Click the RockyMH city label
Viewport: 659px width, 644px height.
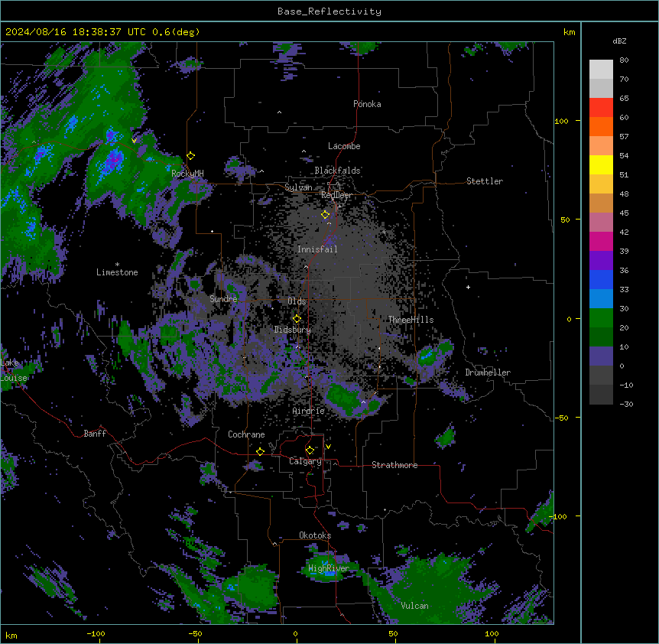187,174
